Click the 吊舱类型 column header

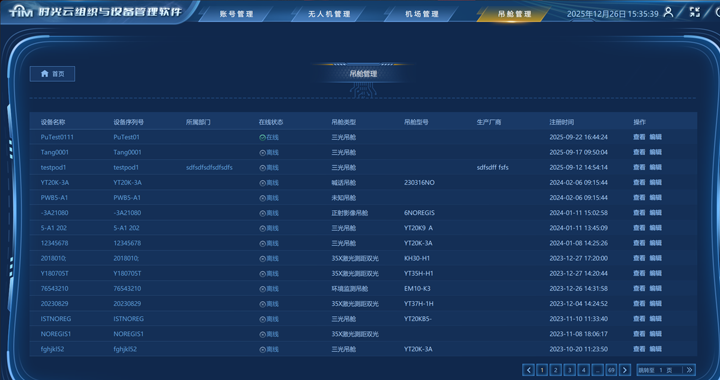point(343,122)
